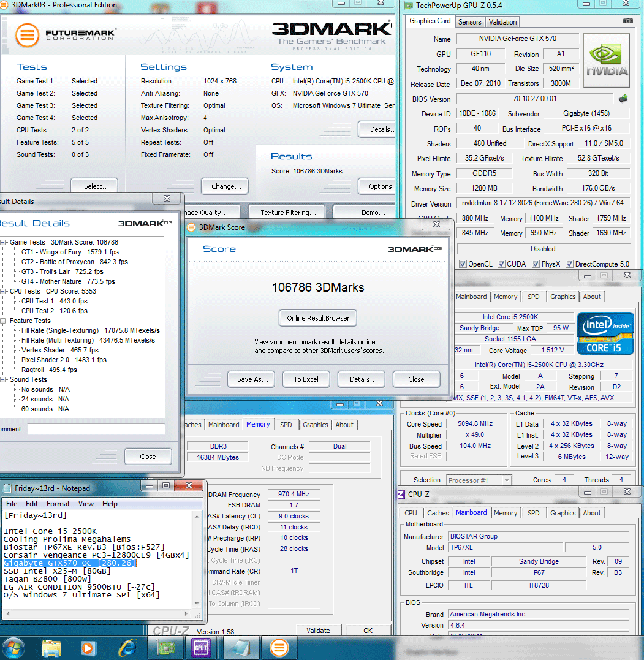Collapse the CPU Tests tree node

coord(3,291)
